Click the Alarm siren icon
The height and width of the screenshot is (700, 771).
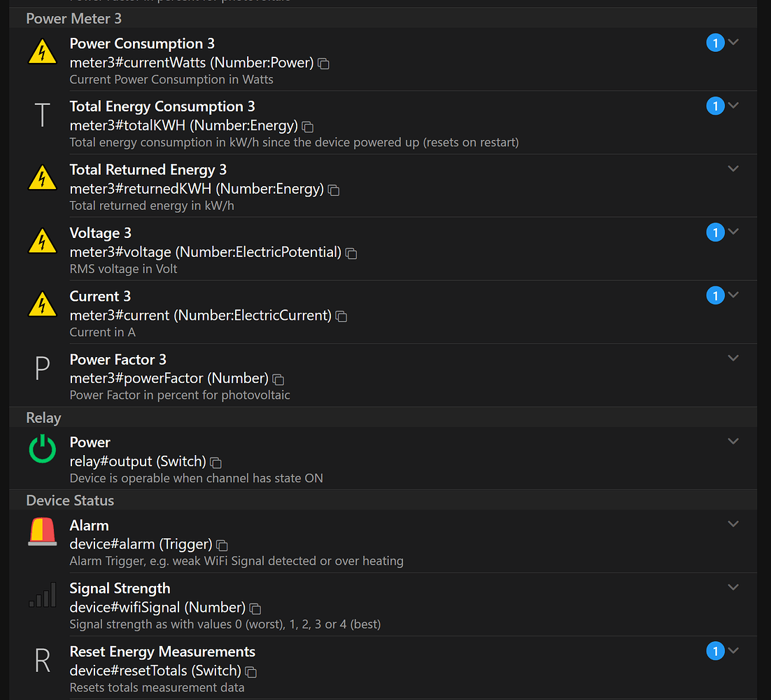point(42,533)
